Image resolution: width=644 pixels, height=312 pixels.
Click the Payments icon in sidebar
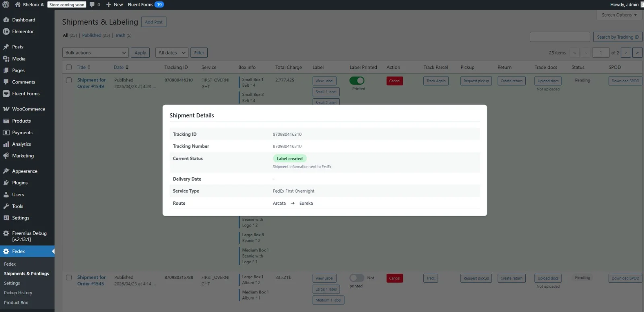pyautogui.click(x=6, y=132)
